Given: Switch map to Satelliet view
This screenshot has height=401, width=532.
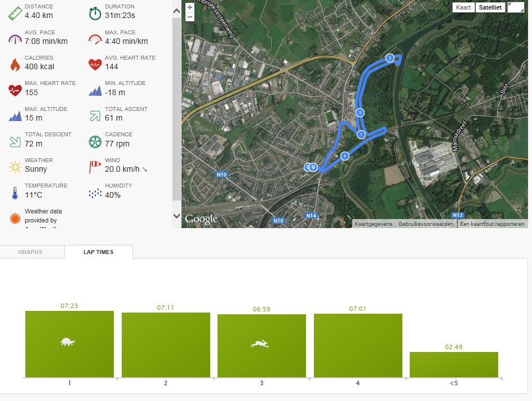Looking at the screenshot, I should pyautogui.click(x=490, y=7).
